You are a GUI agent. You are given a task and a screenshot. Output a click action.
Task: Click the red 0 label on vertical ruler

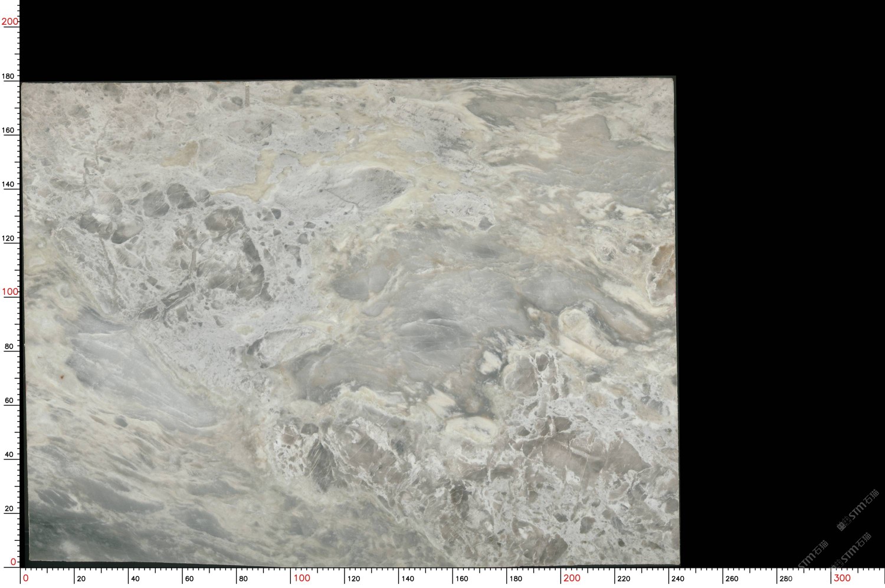coord(13,562)
